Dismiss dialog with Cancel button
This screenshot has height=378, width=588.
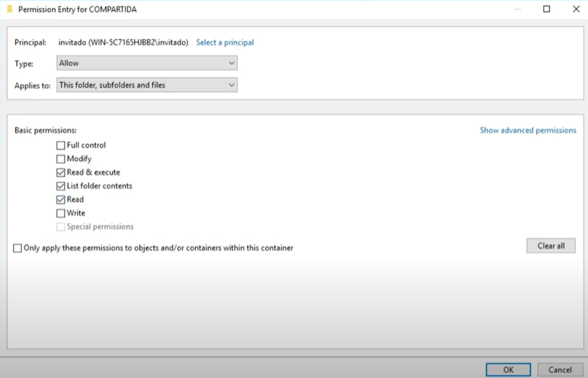pyautogui.click(x=560, y=369)
